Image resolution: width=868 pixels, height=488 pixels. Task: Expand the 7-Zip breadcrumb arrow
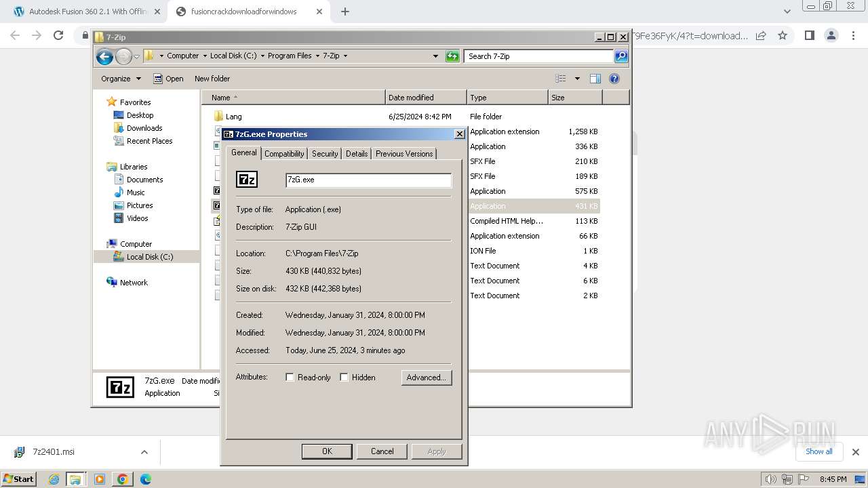345,56
